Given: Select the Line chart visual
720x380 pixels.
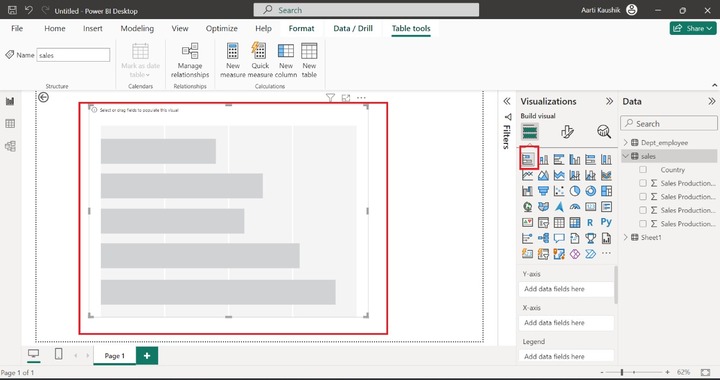Looking at the screenshot, I should point(528,175).
